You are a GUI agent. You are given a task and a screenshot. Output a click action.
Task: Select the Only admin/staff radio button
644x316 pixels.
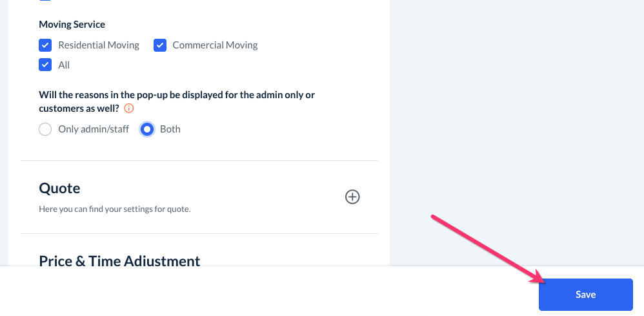(45, 129)
